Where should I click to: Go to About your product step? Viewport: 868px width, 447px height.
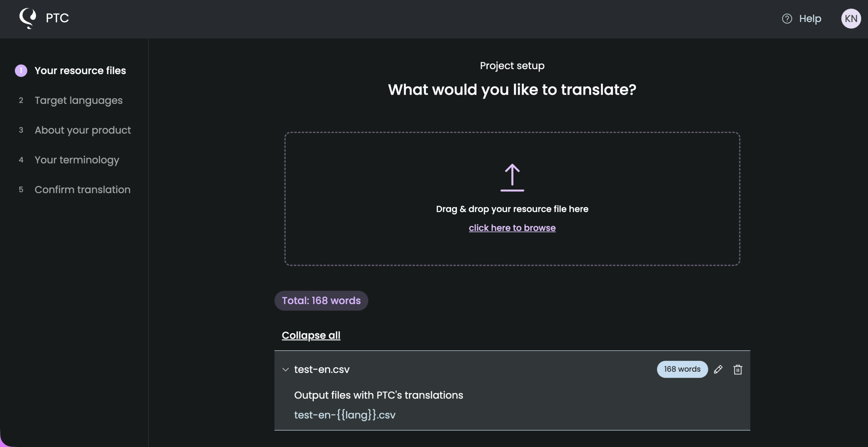(83, 130)
